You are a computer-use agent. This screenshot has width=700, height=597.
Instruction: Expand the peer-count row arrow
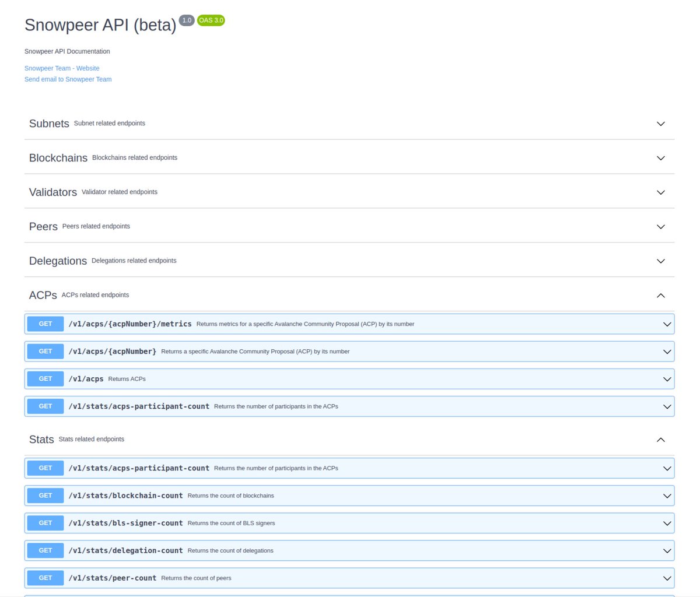point(667,578)
